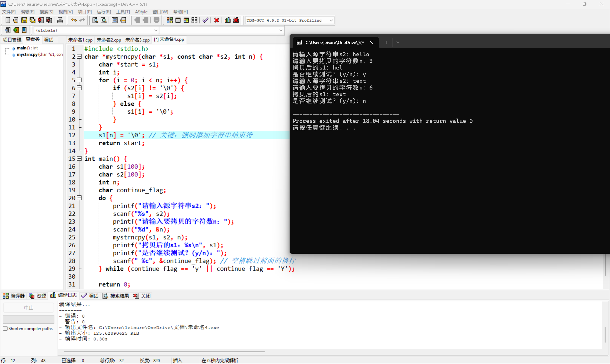Viewport: 610px width, 364px height.
Task: Click the 中止 button in compile panel
Action: click(28, 307)
